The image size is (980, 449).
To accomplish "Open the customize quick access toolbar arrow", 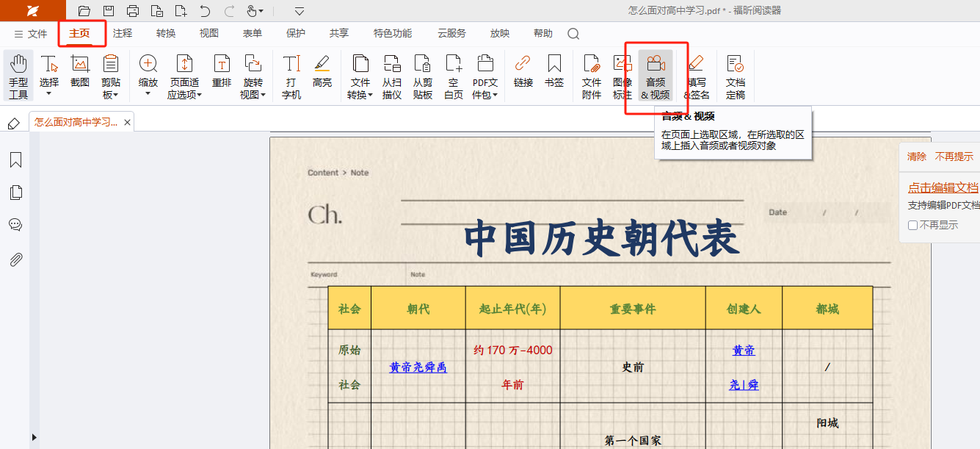I will (x=299, y=11).
